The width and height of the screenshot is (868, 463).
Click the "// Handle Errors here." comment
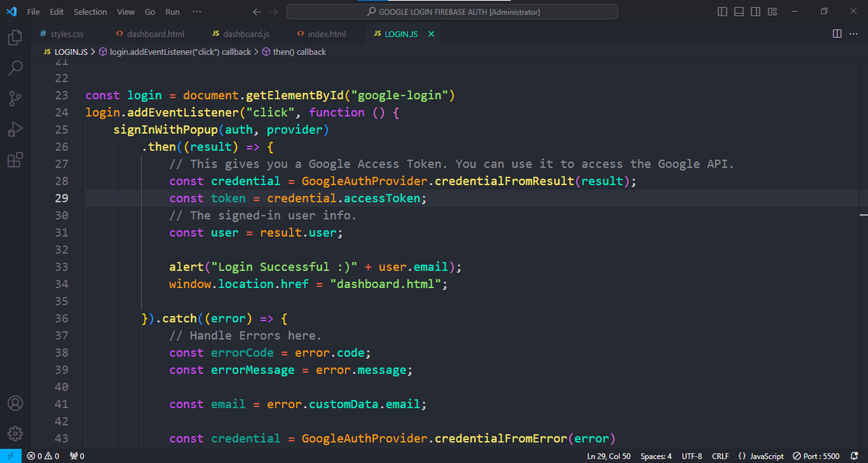pos(245,336)
